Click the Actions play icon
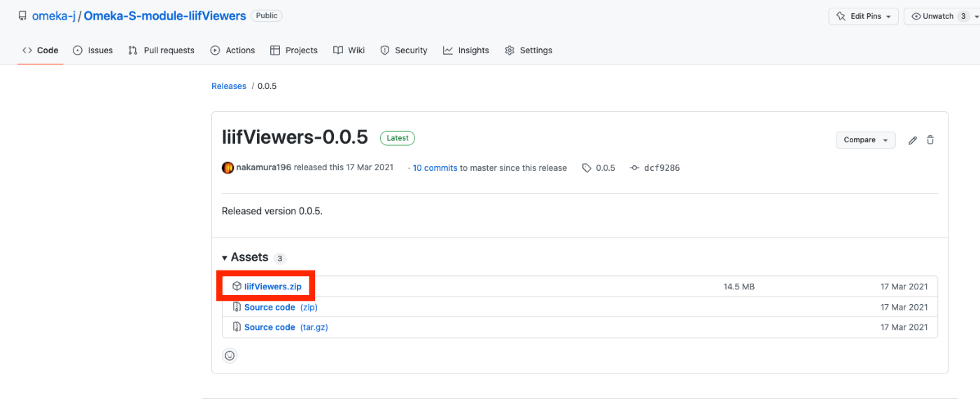The image size is (980, 412). [x=215, y=50]
